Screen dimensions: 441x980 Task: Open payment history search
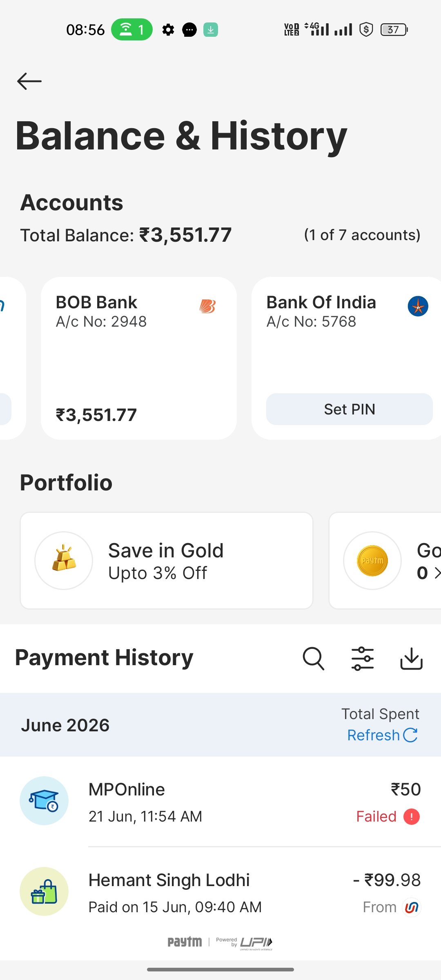(313, 658)
